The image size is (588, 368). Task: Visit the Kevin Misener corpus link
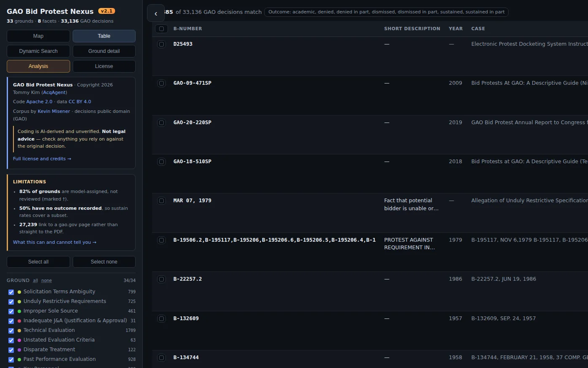pyautogui.click(x=54, y=111)
